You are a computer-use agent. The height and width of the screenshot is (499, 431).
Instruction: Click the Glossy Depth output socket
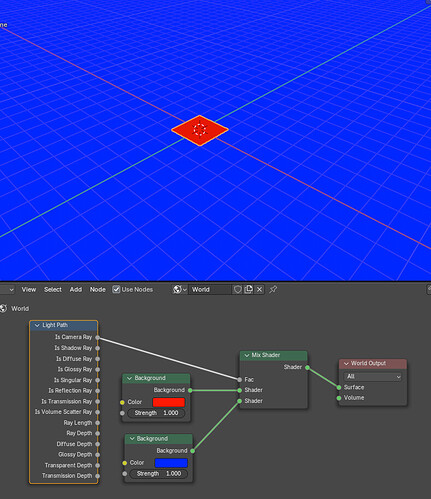(x=98, y=455)
